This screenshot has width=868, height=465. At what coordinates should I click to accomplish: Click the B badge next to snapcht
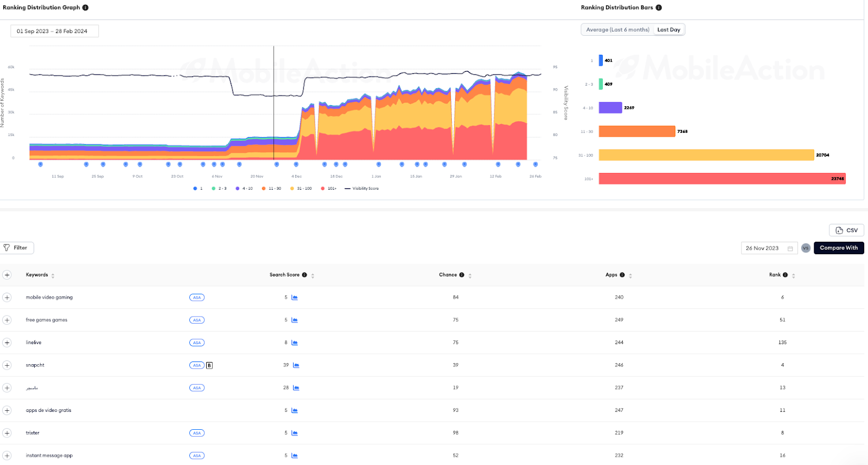pyautogui.click(x=209, y=365)
